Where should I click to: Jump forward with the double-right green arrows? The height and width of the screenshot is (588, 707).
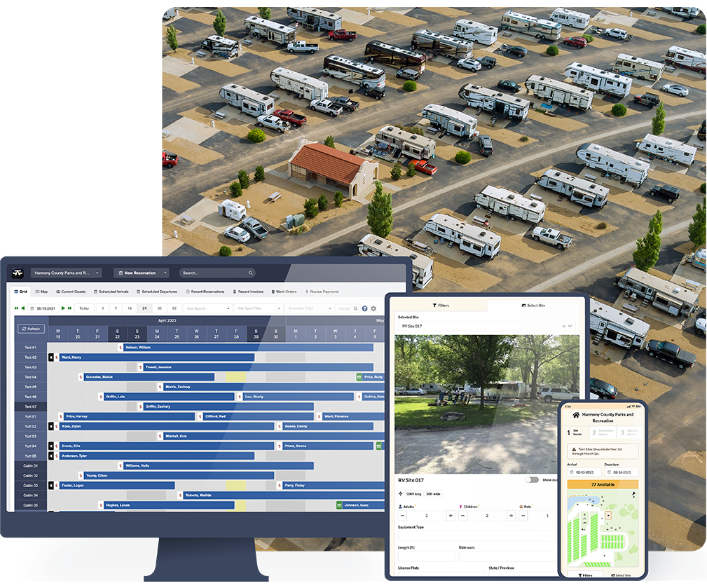(70, 308)
